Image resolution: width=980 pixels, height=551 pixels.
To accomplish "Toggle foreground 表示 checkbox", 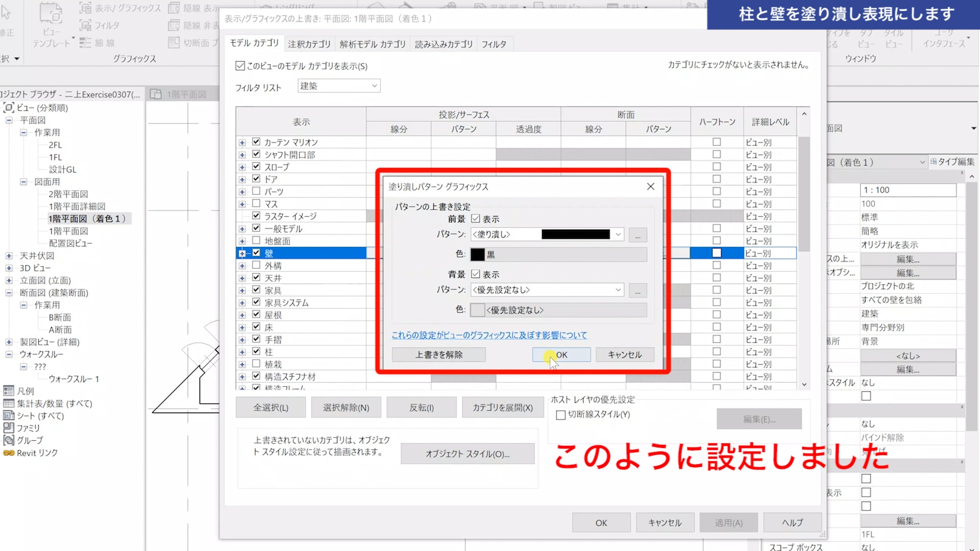I will click(476, 219).
